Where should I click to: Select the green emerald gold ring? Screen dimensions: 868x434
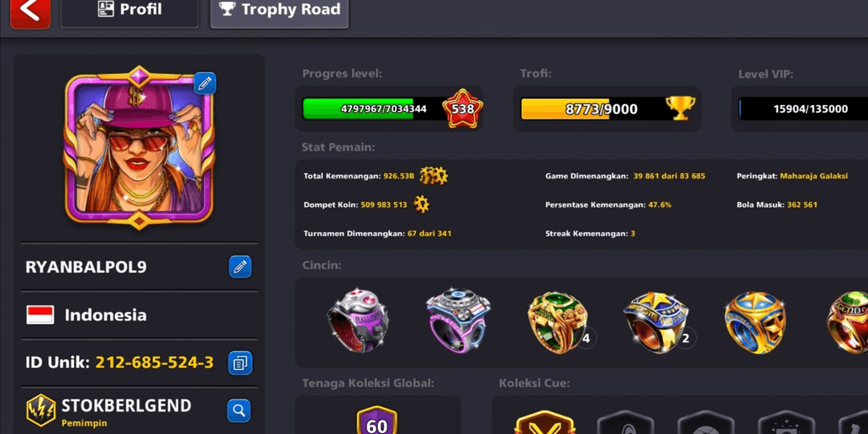click(557, 323)
